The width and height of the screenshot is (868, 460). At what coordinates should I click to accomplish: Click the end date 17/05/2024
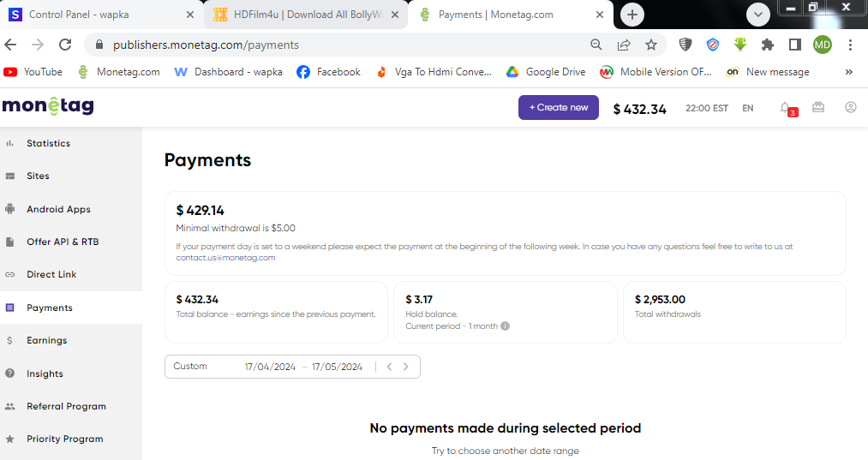337,367
